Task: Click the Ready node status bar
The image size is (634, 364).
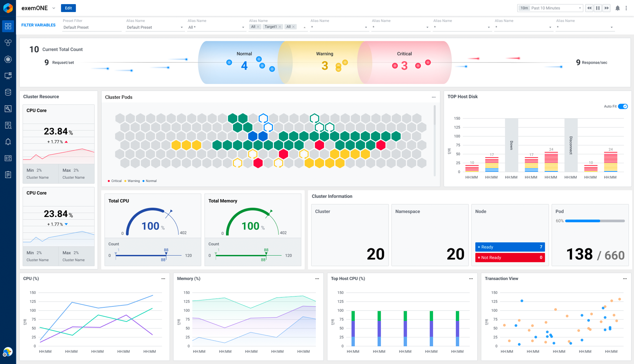Action: point(510,247)
